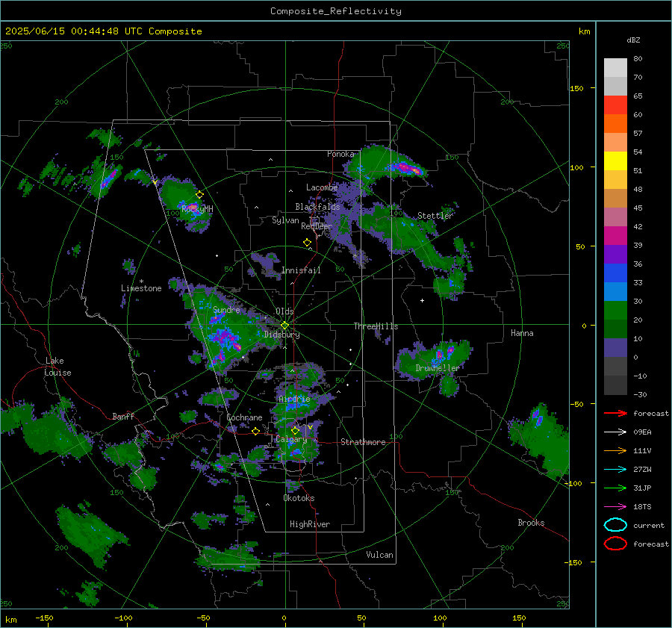Click the Lacombe city label
This screenshot has width=672, height=628.
point(322,187)
